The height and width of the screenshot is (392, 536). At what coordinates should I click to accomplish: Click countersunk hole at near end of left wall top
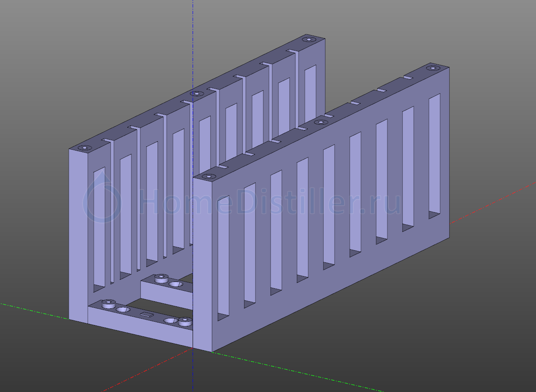coord(85,148)
